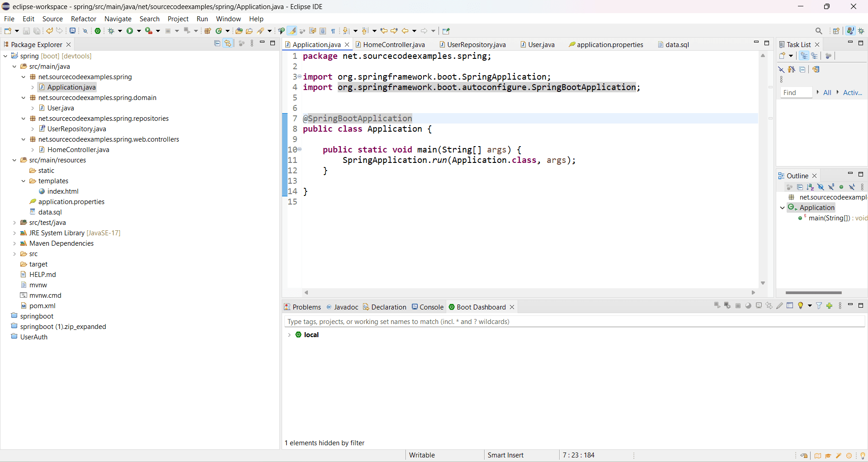Click the green Boot Dashboard power icon in toolbar
The width and height of the screenshot is (868, 462).
[x=98, y=31]
